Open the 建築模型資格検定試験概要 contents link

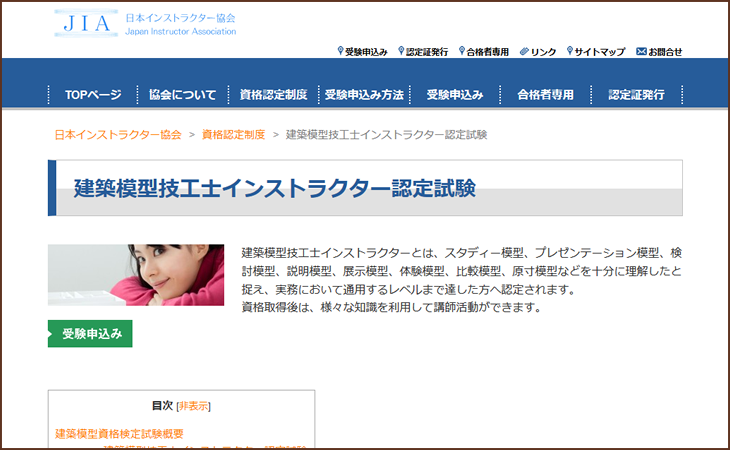119,433
